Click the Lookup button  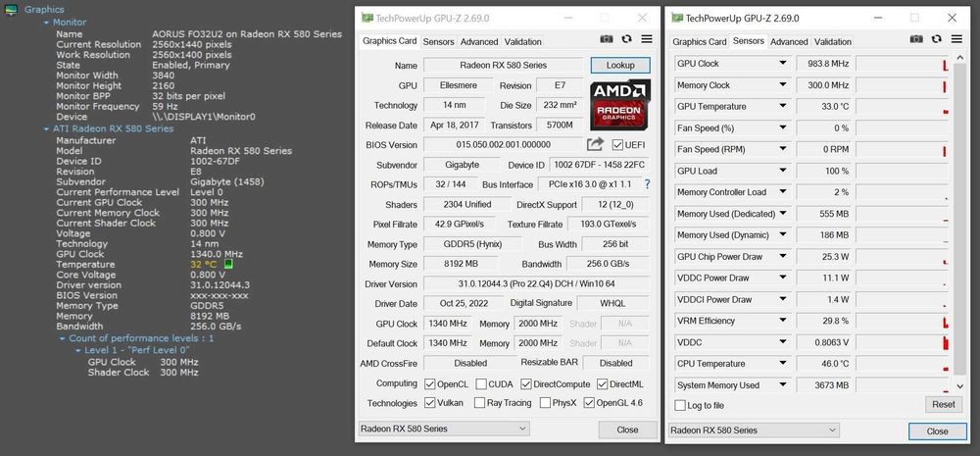(620, 65)
